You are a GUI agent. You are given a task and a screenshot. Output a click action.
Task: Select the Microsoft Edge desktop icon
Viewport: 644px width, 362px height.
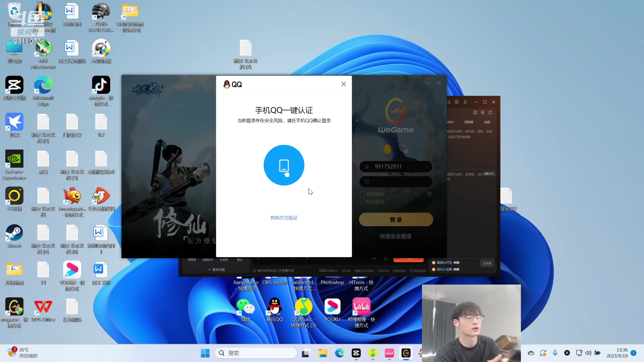click(x=43, y=91)
